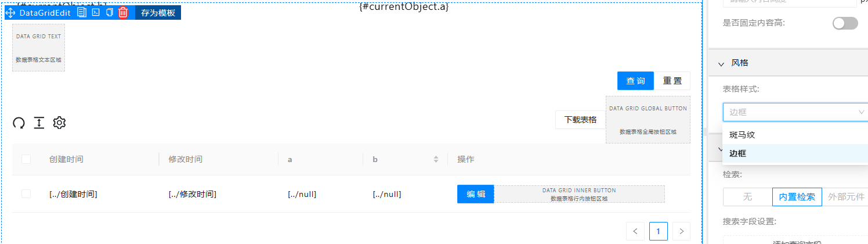Open the 表格样式 dropdown box
The image size is (868, 244).
point(796,112)
